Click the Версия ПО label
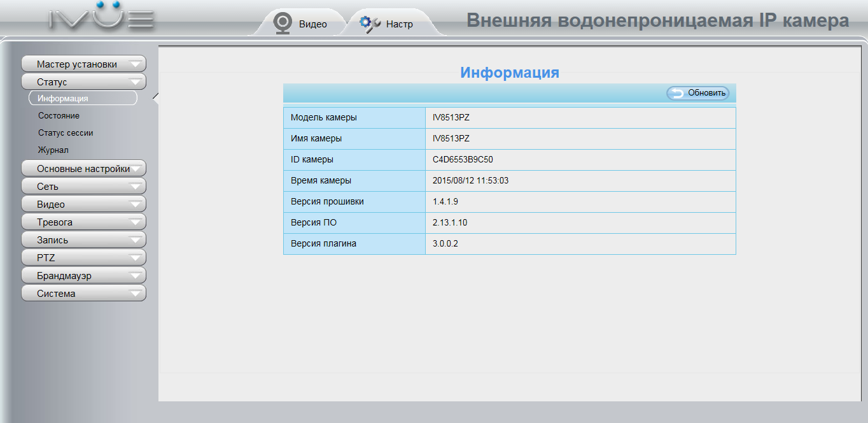The height and width of the screenshot is (423, 868). click(x=314, y=222)
